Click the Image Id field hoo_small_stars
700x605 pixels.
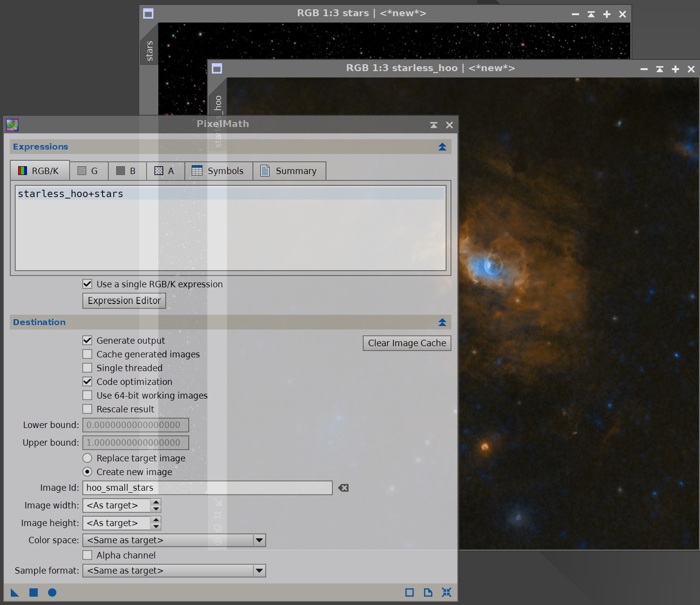pyautogui.click(x=207, y=488)
